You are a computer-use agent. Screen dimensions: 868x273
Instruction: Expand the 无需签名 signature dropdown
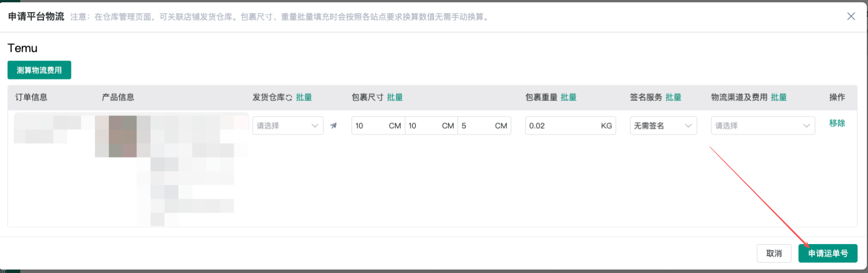tap(663, 126)
